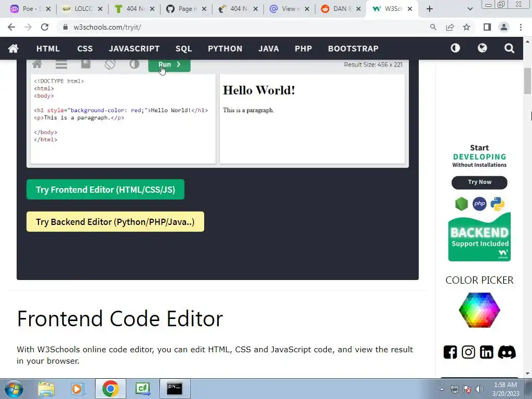Open the JAVASCRIPT tutorial menu

[x=134, y=48]
